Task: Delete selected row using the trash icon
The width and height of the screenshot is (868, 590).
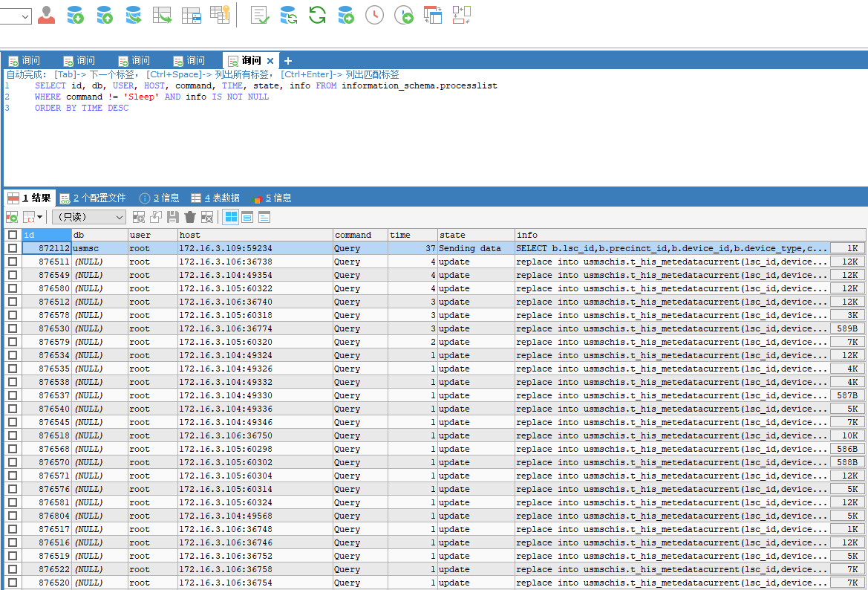Action: (189, 216)
